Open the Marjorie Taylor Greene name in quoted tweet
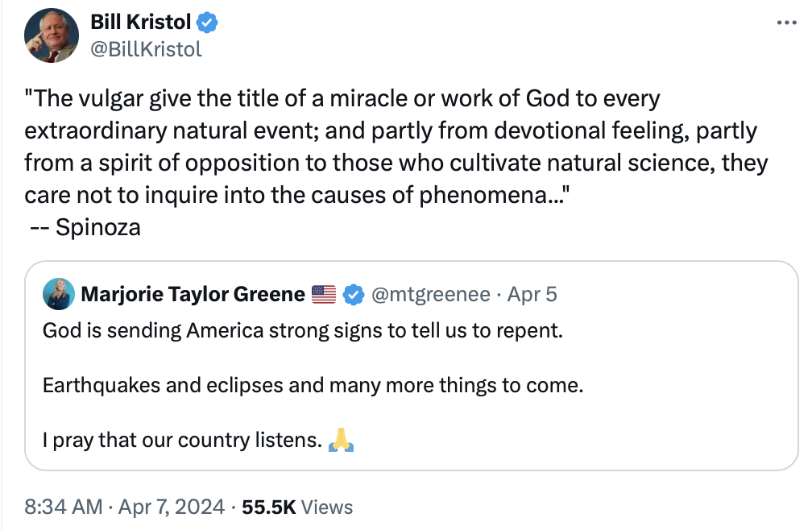The width and height of the screenshot is (812, 530). click(x=193, y=294)
